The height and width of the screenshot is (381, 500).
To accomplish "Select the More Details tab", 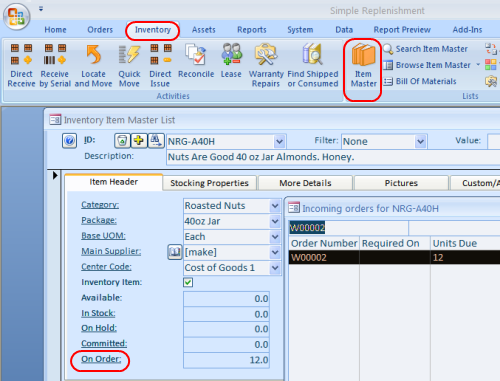I will (305, 183).
